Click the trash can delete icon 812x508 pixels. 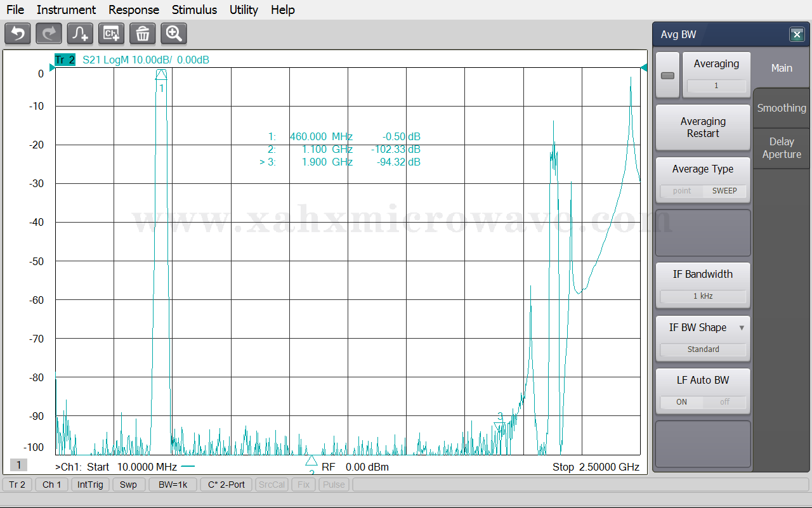tap(142, 34)
